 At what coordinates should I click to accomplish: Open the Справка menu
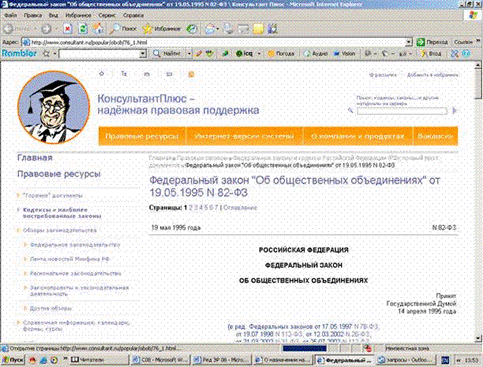tap(133, 15)
